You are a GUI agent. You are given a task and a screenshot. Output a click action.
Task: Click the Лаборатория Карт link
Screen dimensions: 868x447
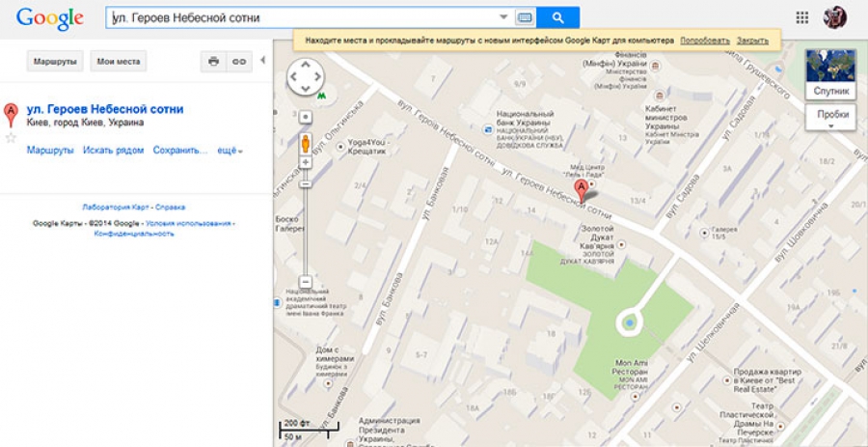(116, 208)
